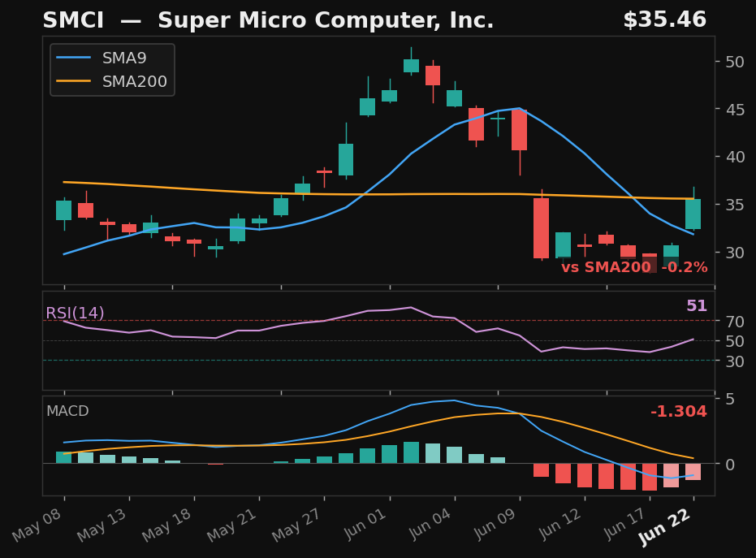Click the latest green candlestick on Jun 22
The image size is (756, 558).
click(693, 214)
